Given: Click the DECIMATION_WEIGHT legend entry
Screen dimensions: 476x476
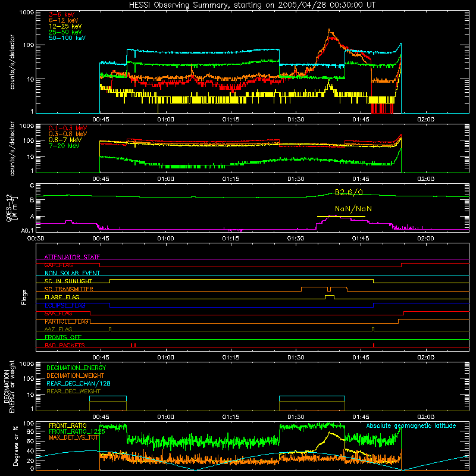Looking at the screenshot, I should pos(76,375).
